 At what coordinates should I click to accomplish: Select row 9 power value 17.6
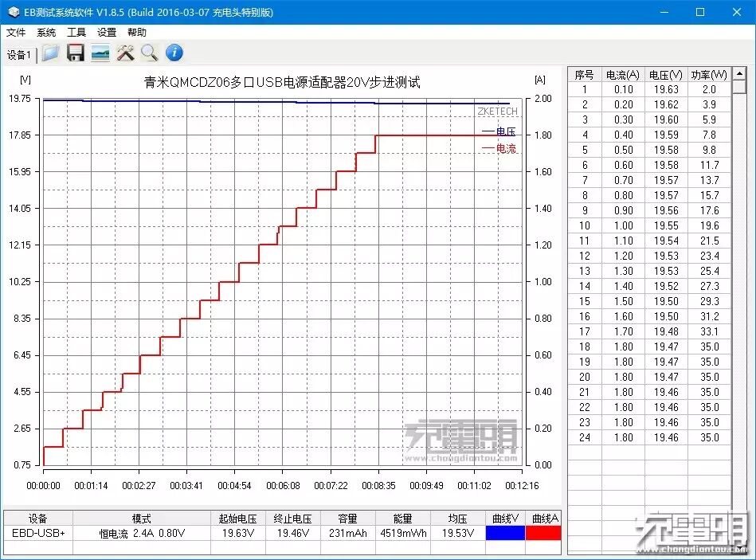tap(709, 210)
